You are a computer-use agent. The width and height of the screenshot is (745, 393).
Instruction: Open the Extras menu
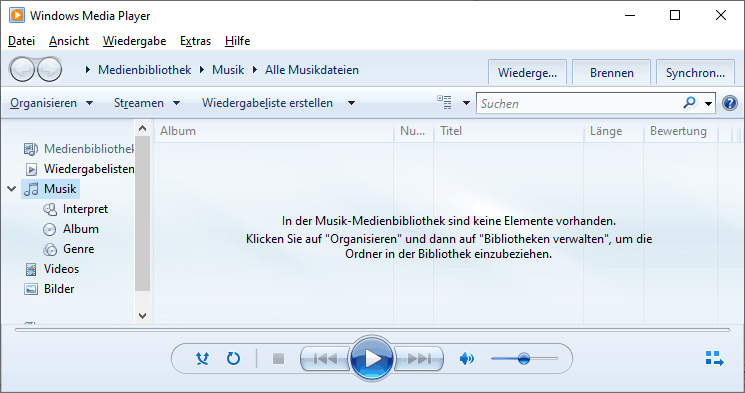[195, 41]
